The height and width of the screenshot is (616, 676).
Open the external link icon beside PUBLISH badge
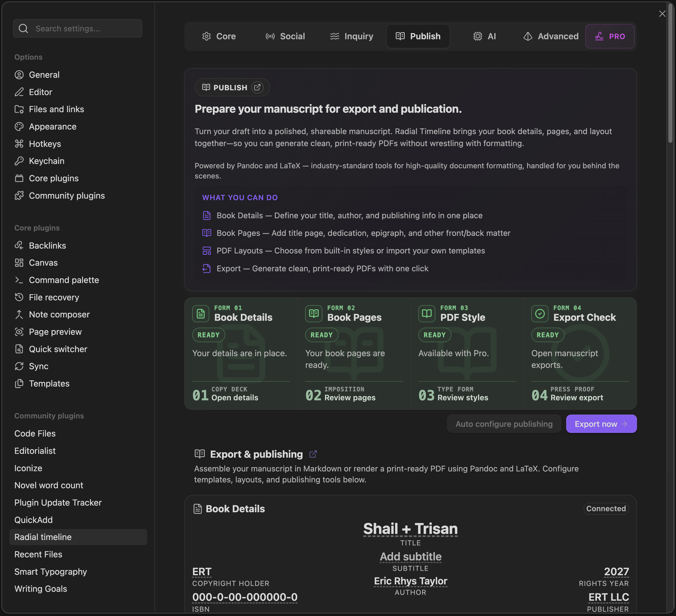257,87
